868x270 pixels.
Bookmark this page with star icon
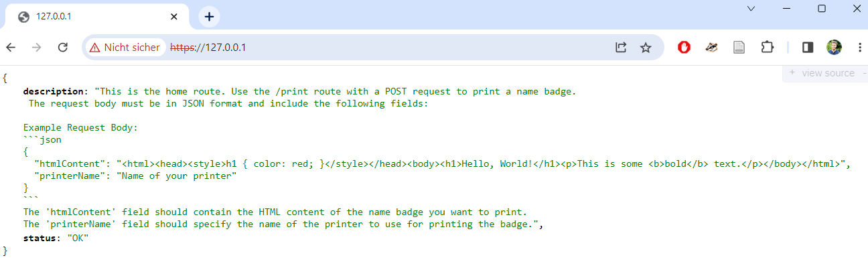[x=646, y=48]
